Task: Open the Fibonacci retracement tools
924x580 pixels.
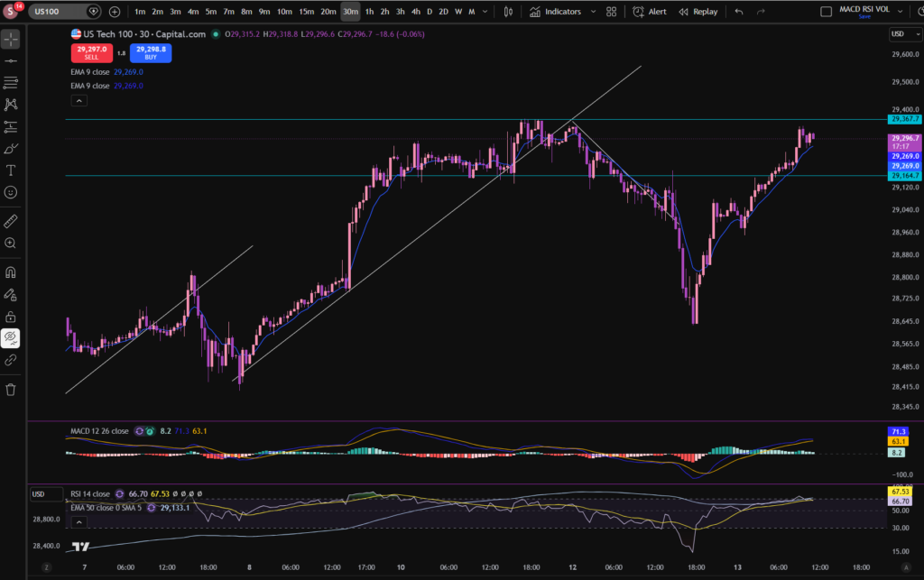Action: coord(11,83)
